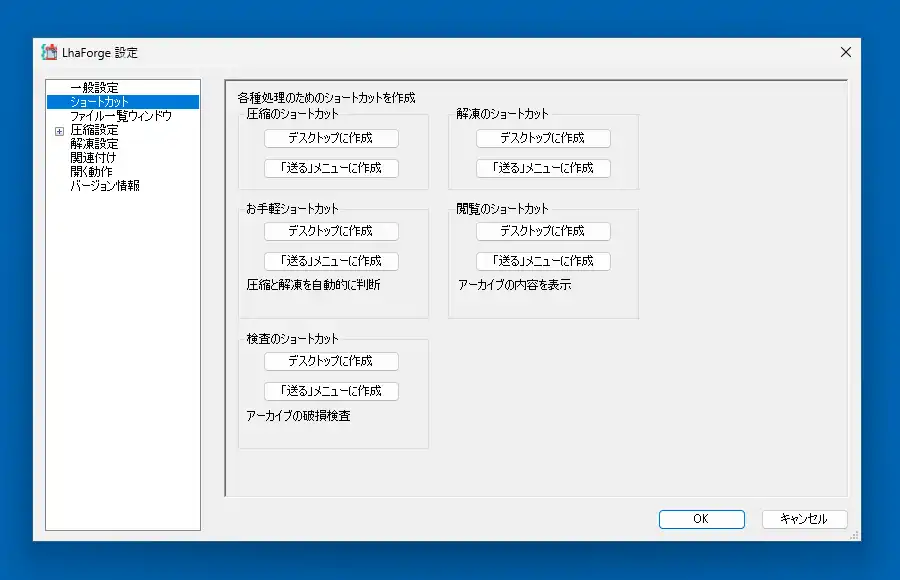This screenshot has height=580, width=900.
Task: Confirm settings with OK button
Action: [x=701, y=519]
